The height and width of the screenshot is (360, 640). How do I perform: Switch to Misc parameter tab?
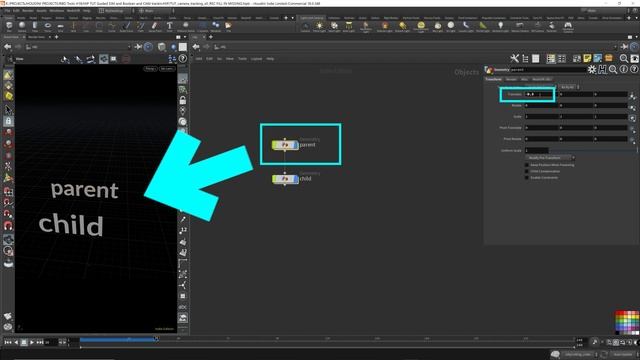(524, 79)
